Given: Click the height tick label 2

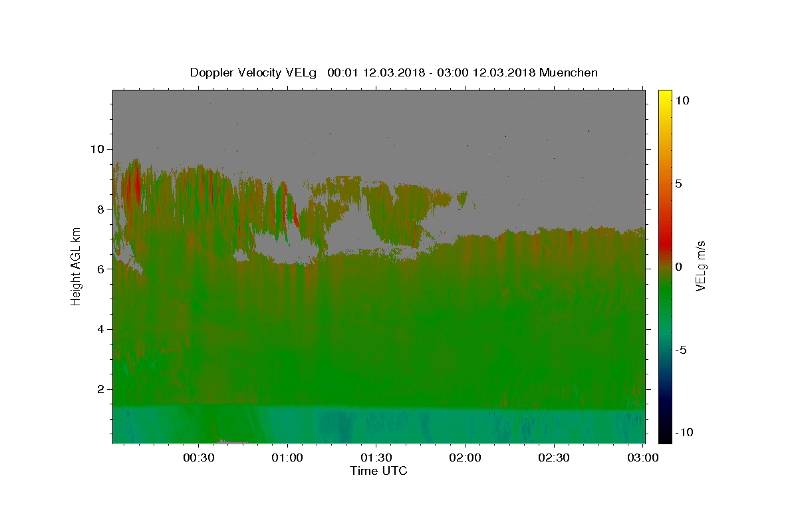Looking at the screenshot, I should (x=100, y=389).
